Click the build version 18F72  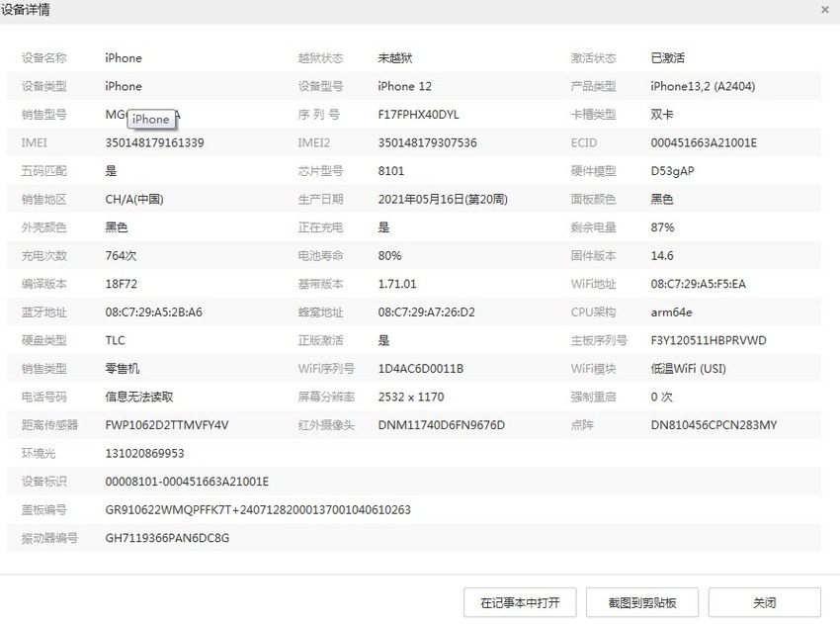click(122, 284)
